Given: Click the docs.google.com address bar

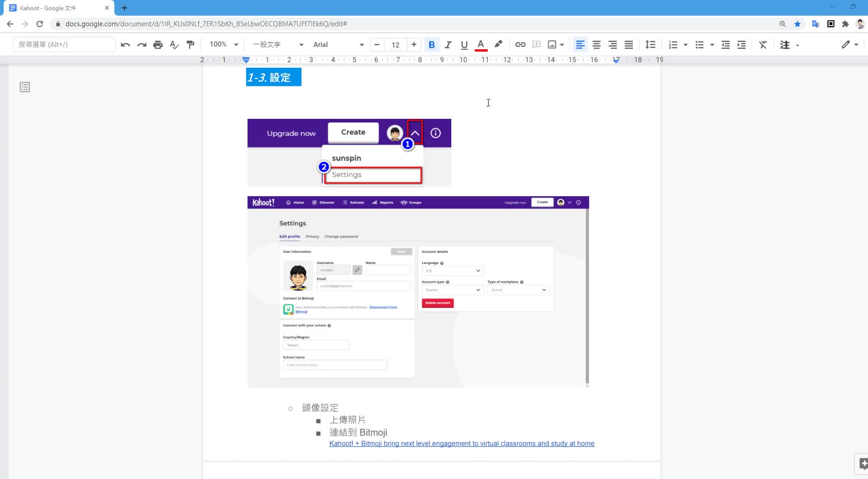Looking at the screenshot, I should point(206,23).
